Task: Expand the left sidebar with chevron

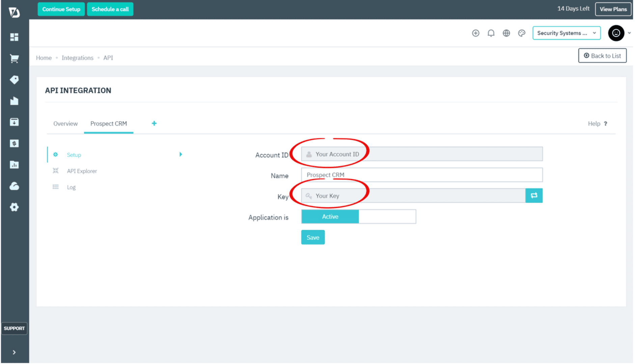Action: click(14, 352)
